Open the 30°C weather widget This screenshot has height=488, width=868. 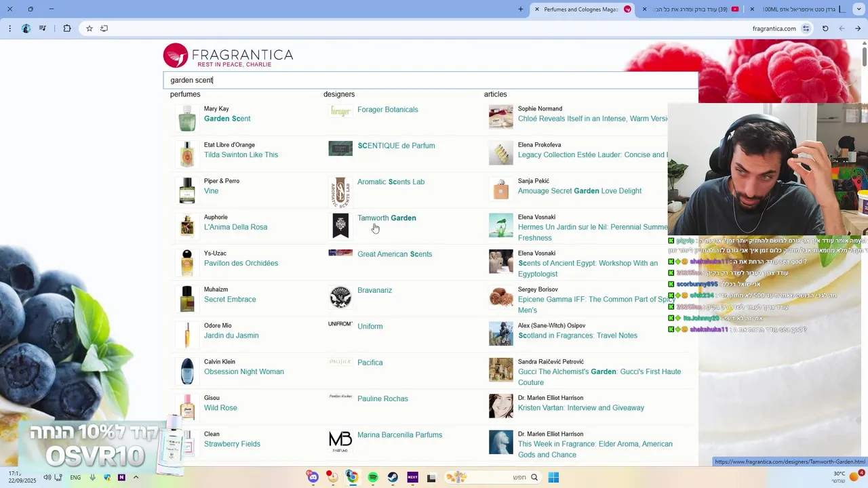pyautogui.click(x=844, y=477)
